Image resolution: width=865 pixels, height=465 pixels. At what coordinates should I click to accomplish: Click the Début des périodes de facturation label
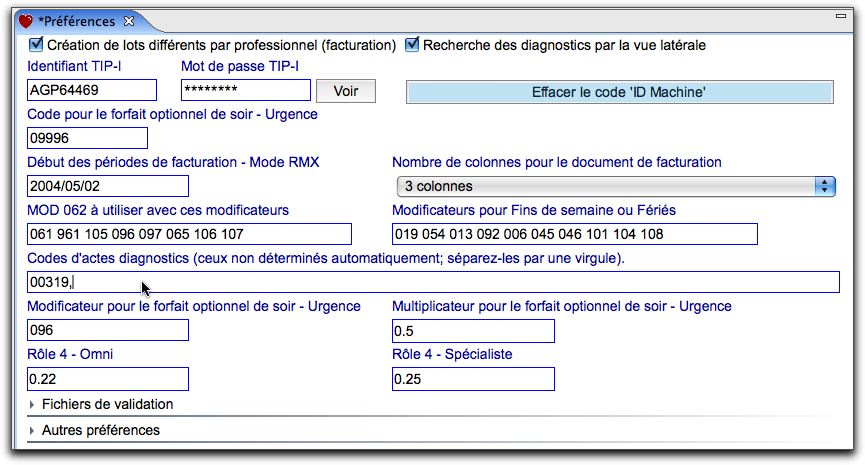tap(173, 162)
